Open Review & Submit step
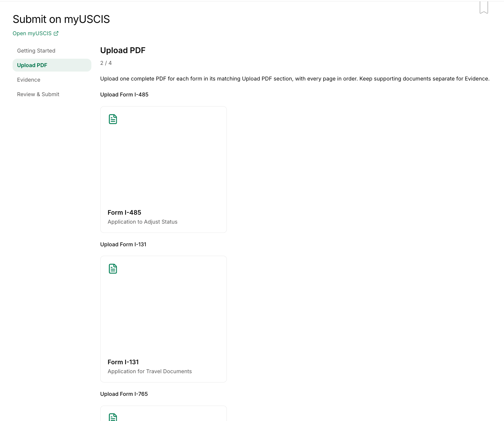The height and width of the screenshot is (421, 504). click(52, 94)
